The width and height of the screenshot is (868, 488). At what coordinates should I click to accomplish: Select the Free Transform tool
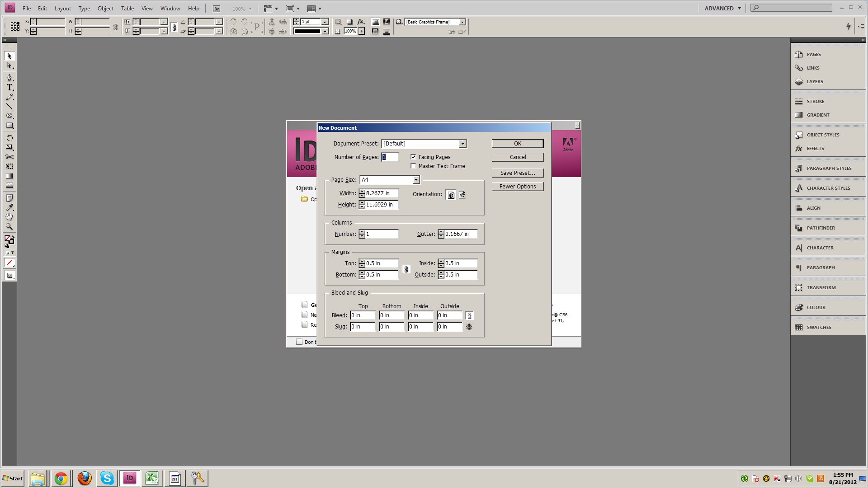click(9, 166)
